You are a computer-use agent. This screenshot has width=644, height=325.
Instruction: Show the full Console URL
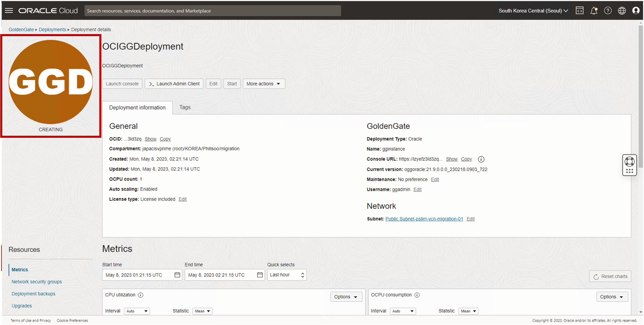click(x=452, y=159)
